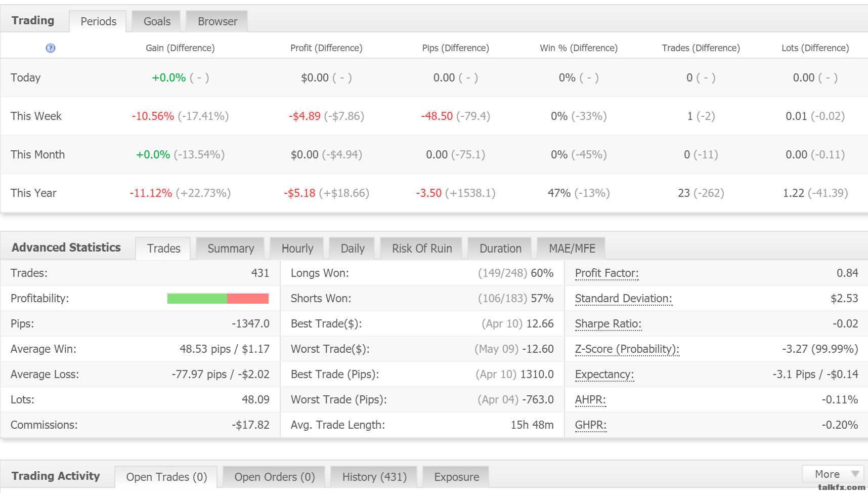Click the Standard Deviation link
This screenshot has width=868, height=493.
[x=623, y=299]
